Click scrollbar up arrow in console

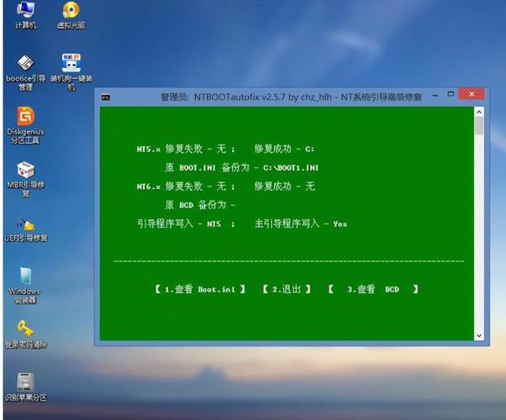coord(479,112)
